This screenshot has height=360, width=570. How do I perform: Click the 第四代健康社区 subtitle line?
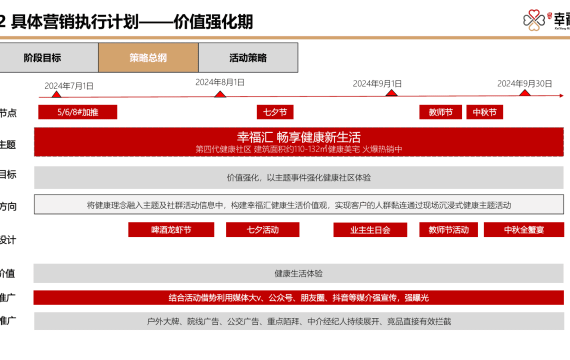pos(299,149)
